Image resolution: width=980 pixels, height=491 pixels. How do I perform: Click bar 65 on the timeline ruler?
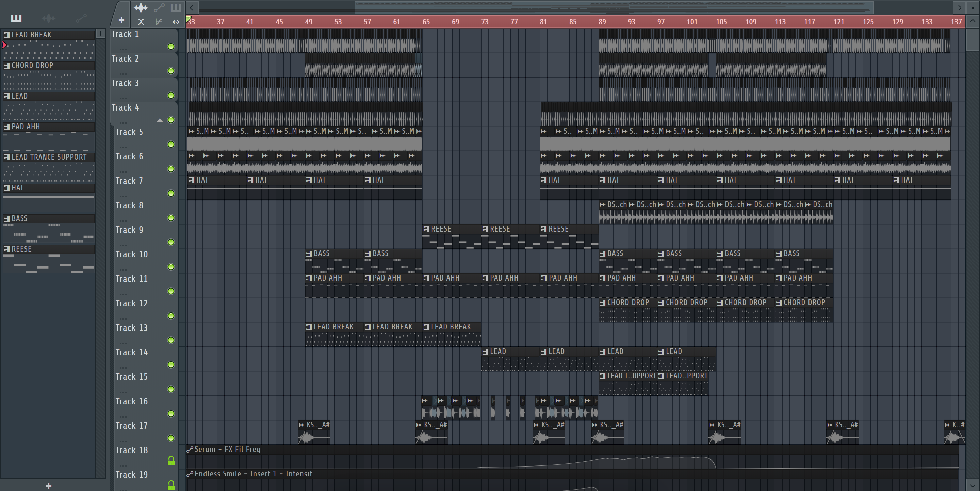(x=426, y=22)
